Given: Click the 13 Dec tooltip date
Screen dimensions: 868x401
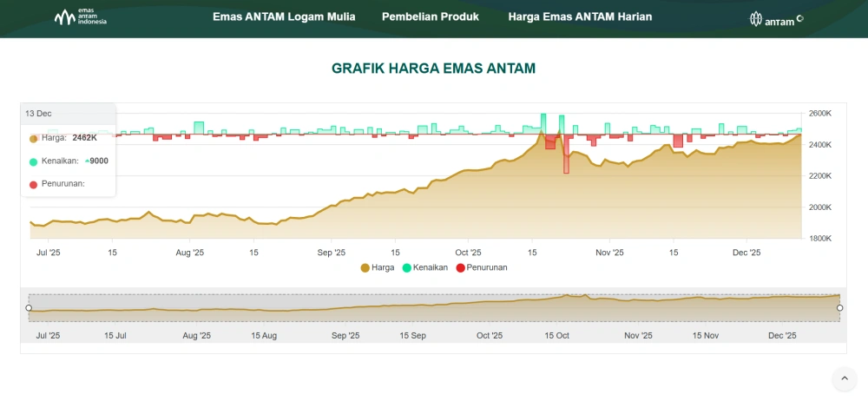Looking at the screenshot, I should click(x=38, y=114).
